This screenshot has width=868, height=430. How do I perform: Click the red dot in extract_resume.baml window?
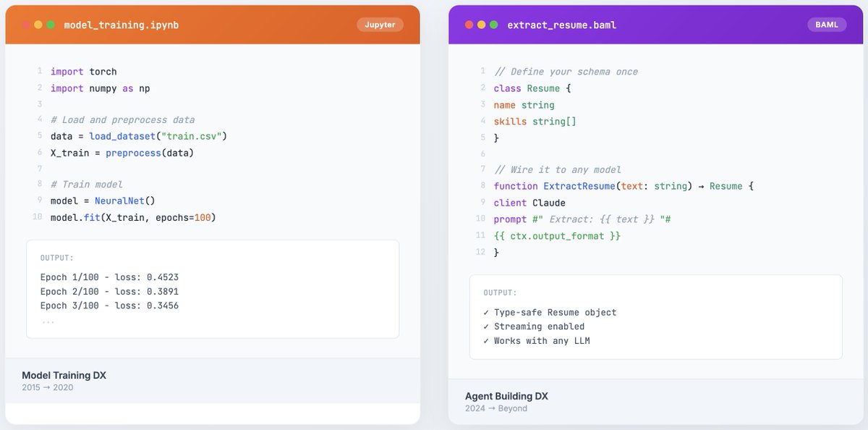point(469,25)
